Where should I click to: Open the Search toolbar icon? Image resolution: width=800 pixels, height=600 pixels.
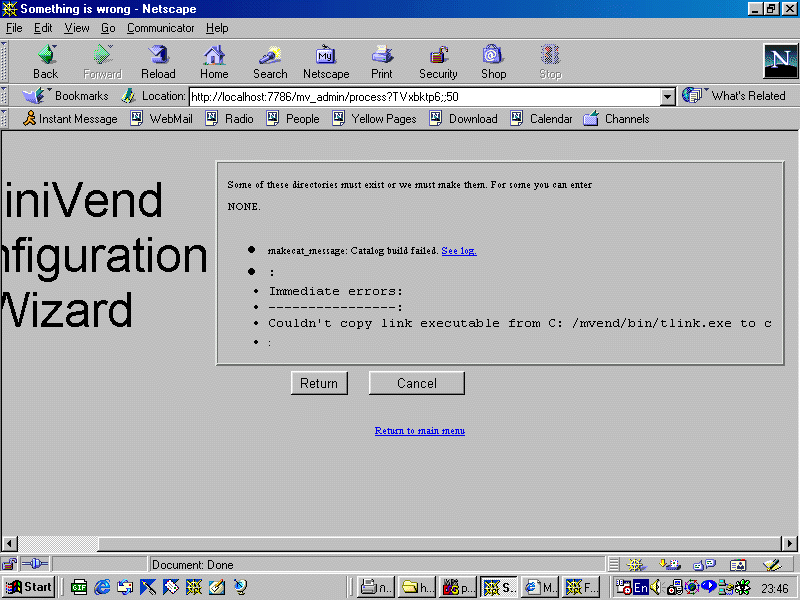[x=270, y=61]
